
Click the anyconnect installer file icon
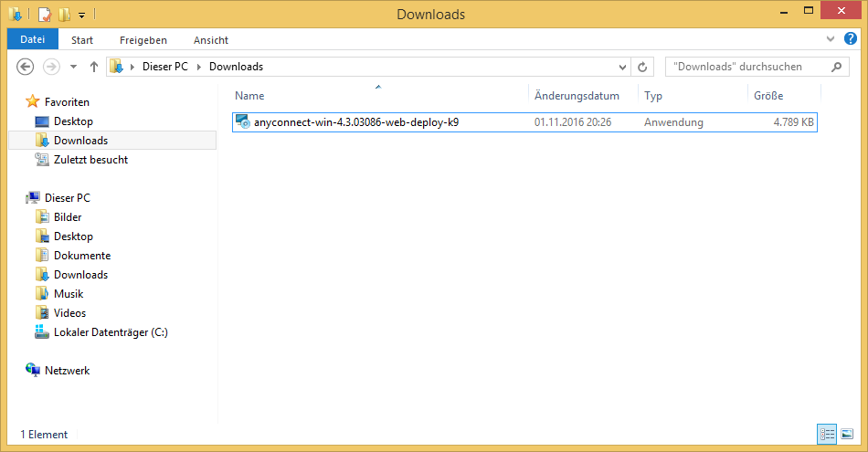coord(242,121)
